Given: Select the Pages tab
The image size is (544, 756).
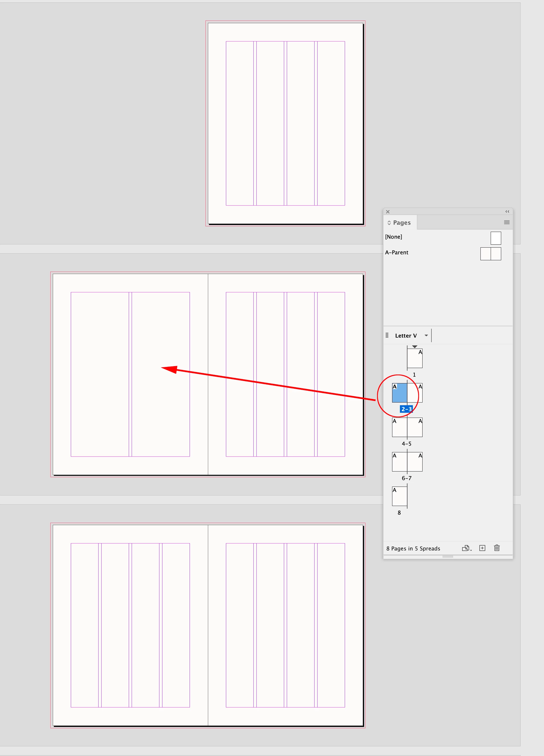Looking at the screenshot, I should click(400, 222).
